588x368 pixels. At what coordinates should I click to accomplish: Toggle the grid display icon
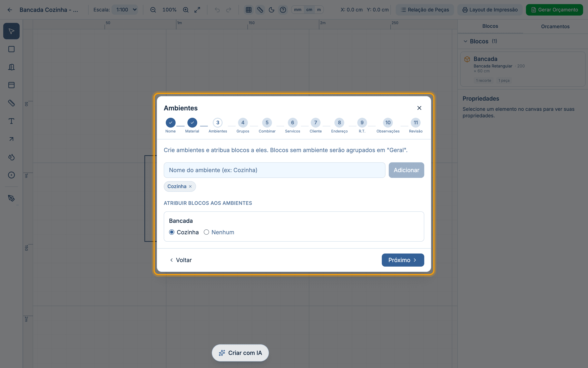[248, 10]
